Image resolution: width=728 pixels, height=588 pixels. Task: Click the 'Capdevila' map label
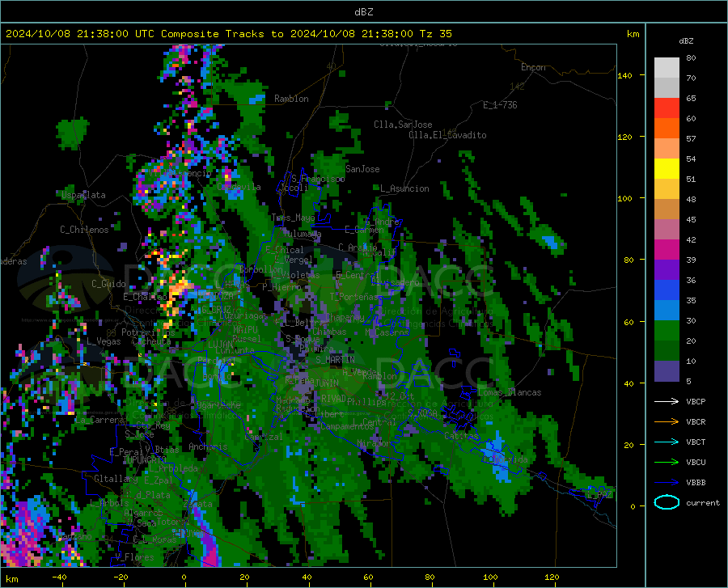tap(239, 187)
